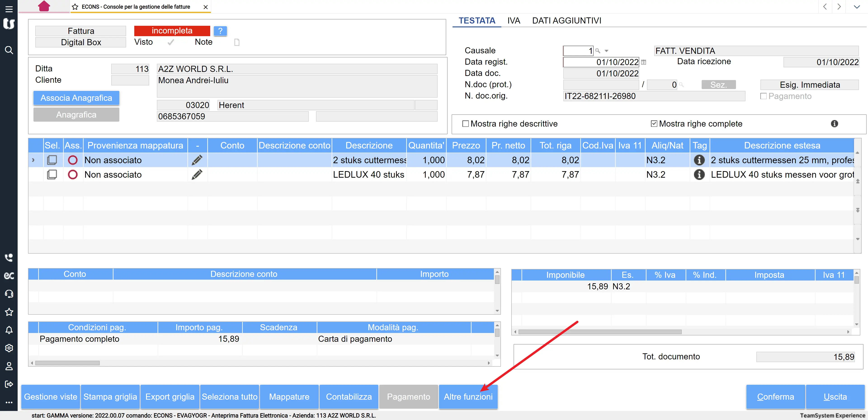Switch to the IVA tab
868x420 pixels.
[x=514, y=21]
